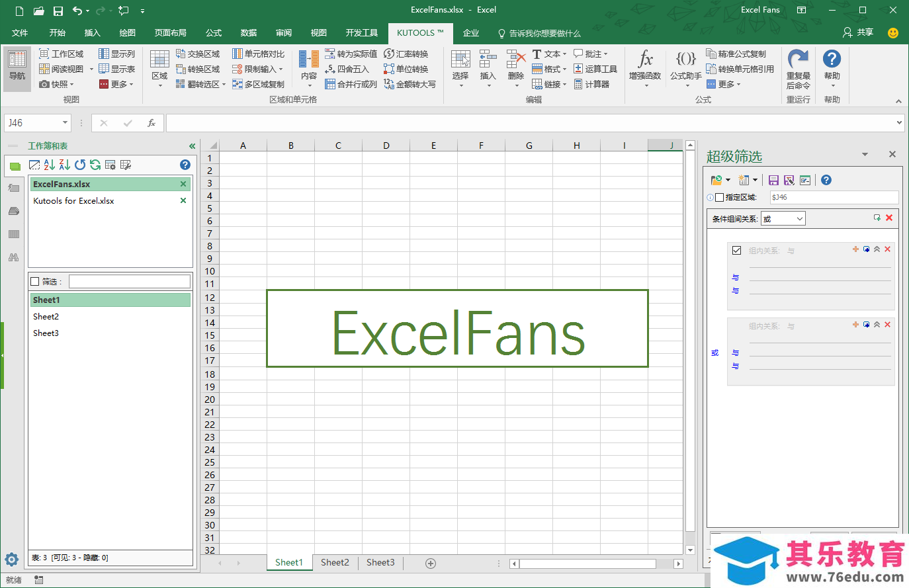
Task: Sort sheets ascending in navigation pane
Action: click(x=50, y=165)
